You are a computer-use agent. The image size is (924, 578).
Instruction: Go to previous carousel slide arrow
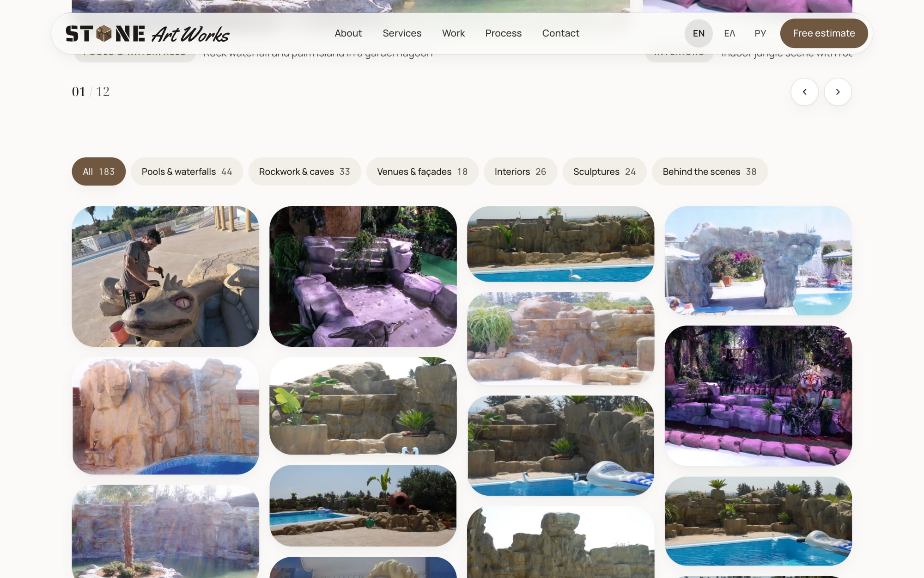[804, 92]
